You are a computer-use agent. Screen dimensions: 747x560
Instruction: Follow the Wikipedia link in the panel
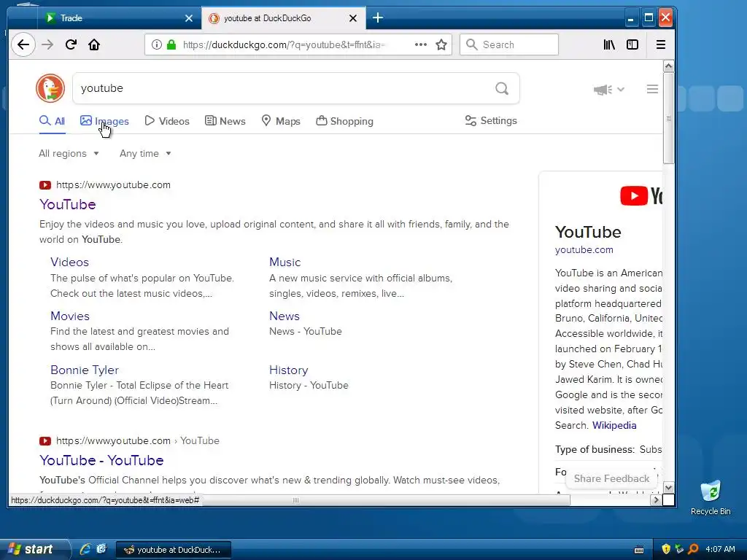point(614,425)
